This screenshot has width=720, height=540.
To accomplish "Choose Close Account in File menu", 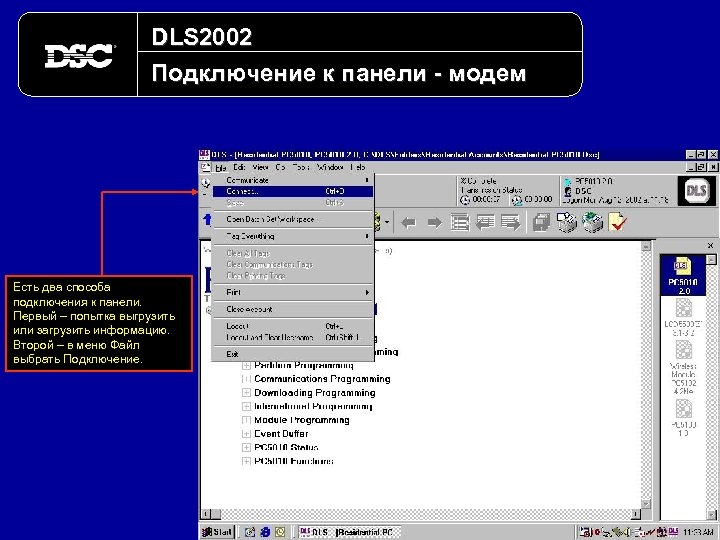I will 293,309.
